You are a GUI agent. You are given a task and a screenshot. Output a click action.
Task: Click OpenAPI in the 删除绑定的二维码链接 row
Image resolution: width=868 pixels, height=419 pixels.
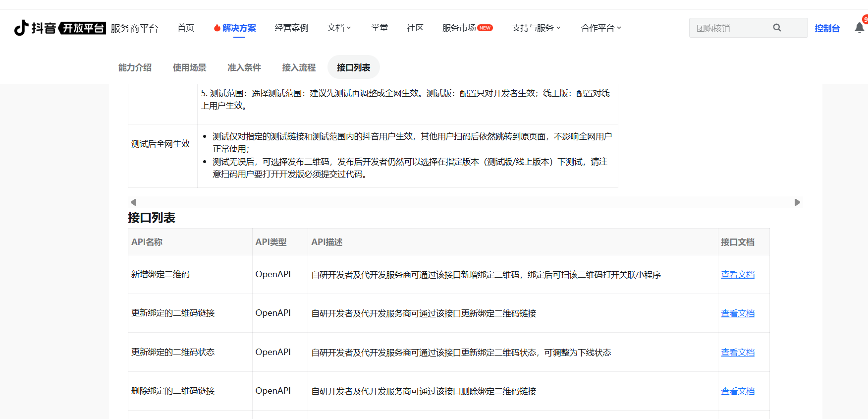pos(273,391)
